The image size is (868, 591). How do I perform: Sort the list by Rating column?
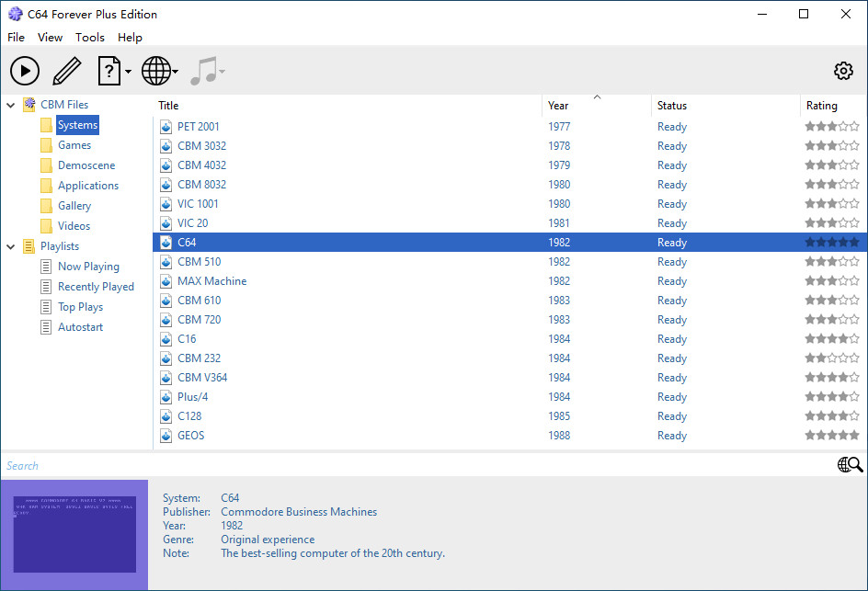pos(833,105)
